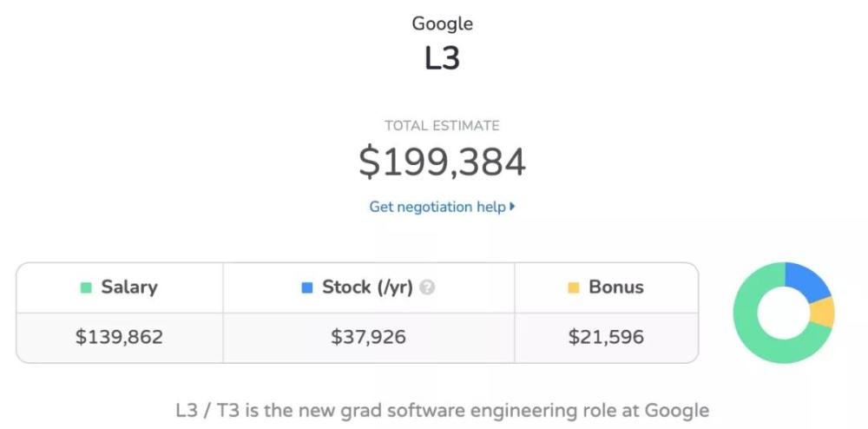This screenshot has width=868, height=429.
Task: Click the $139,862 salary value
Action: click(120, 337)
